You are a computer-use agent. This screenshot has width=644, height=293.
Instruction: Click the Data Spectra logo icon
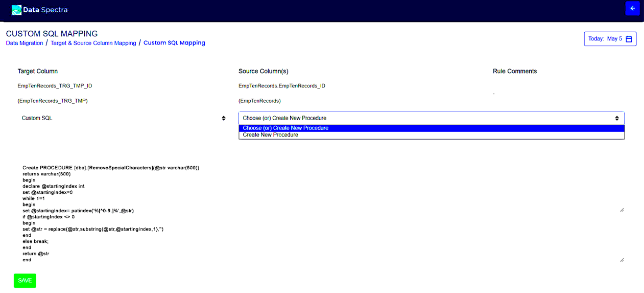16,10
